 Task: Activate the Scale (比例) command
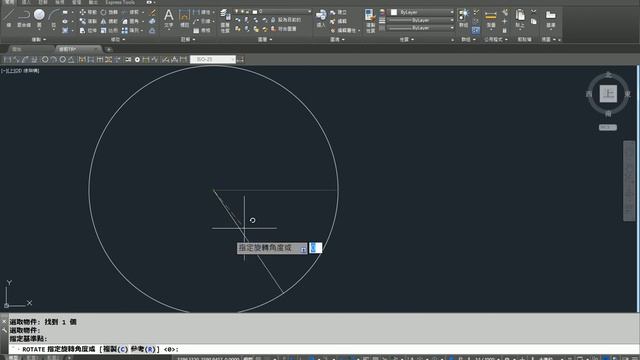(109, 31)
